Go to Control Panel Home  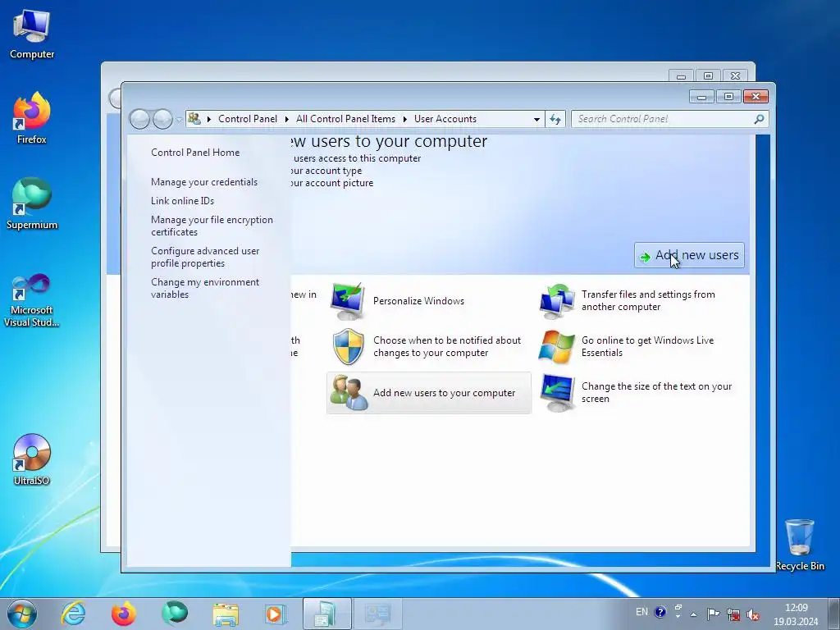coord(195,153)
